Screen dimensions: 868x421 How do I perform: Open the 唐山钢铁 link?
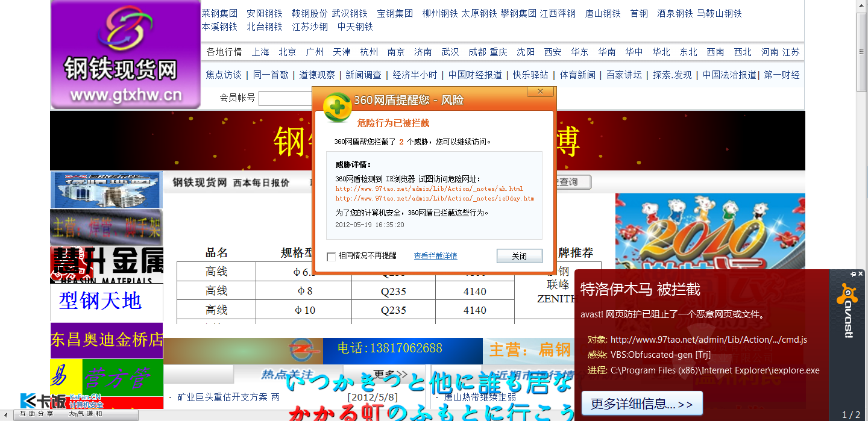point(603,13)
